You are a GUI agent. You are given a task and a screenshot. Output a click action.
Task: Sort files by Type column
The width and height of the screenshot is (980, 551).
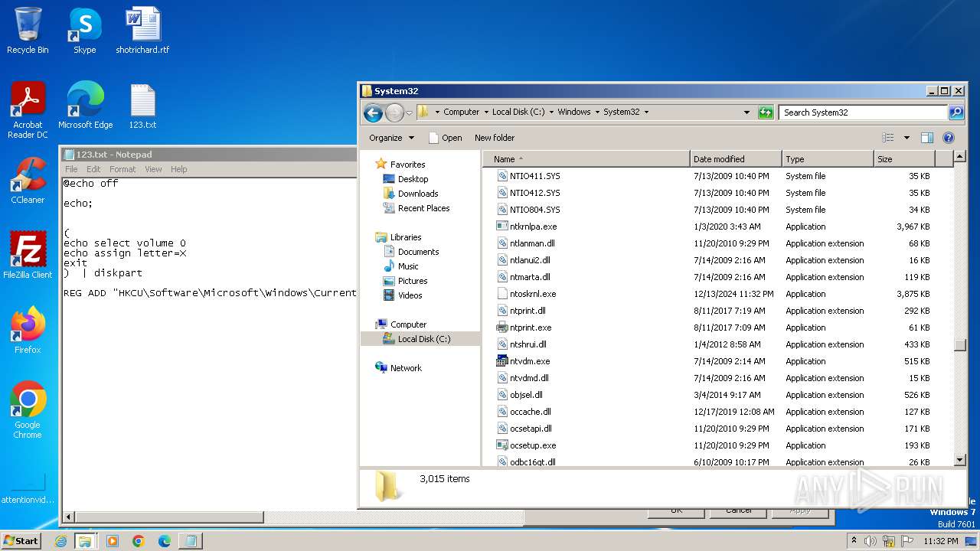coord(828,159)
